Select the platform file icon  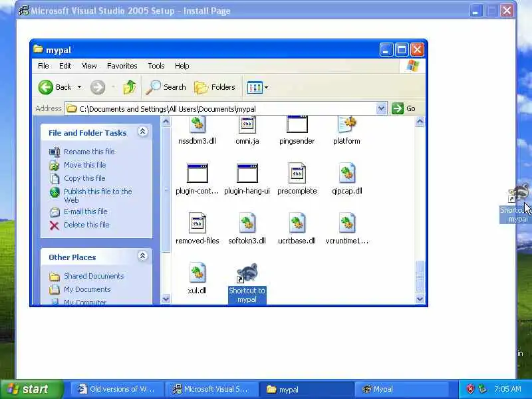[346, 125]
